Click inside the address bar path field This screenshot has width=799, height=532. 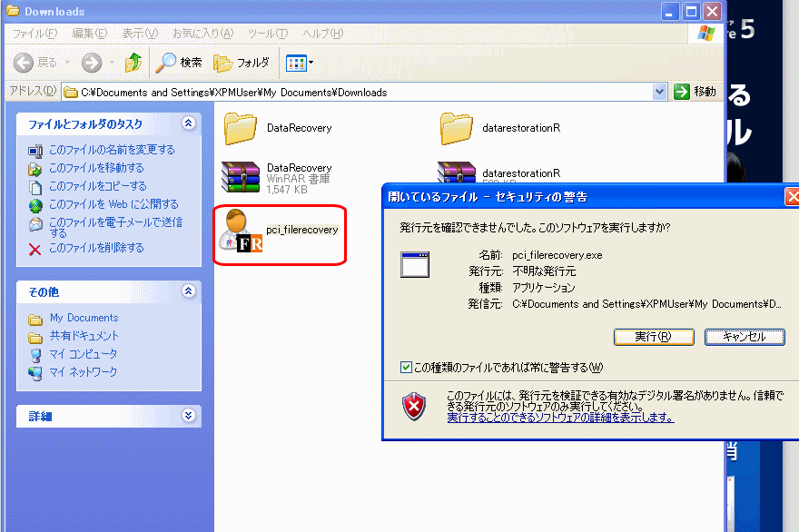click(x=363, y=91)
